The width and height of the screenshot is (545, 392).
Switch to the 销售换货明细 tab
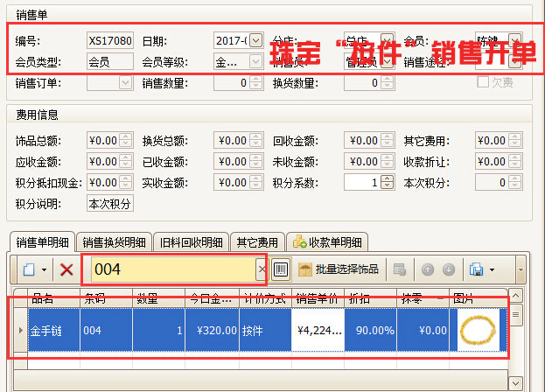(x=114, y=242)
